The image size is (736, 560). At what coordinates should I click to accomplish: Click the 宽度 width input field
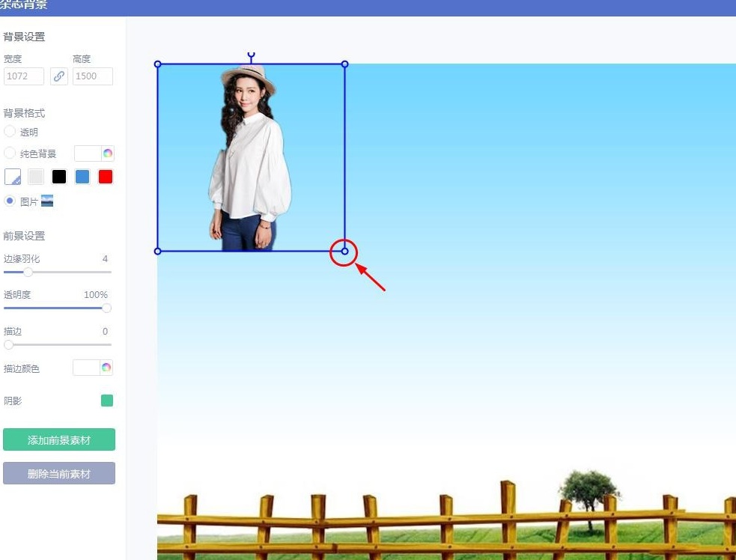point(24,76)
